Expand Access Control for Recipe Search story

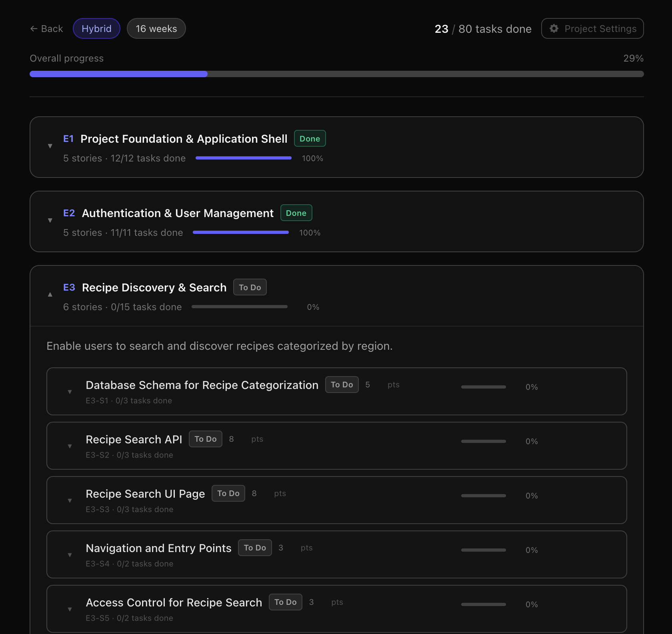[70, 609]
